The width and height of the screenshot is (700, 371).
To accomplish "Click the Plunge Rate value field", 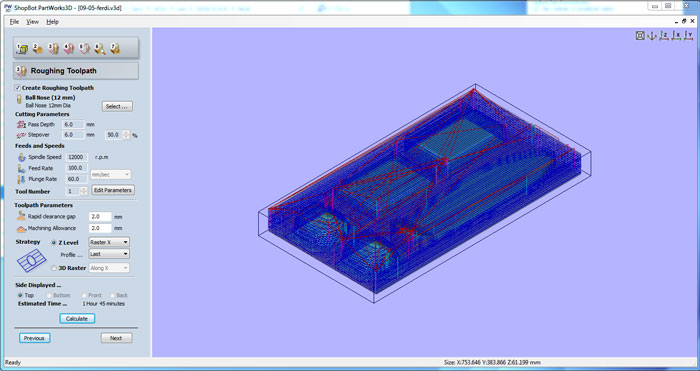I will [x=76, y=179].
